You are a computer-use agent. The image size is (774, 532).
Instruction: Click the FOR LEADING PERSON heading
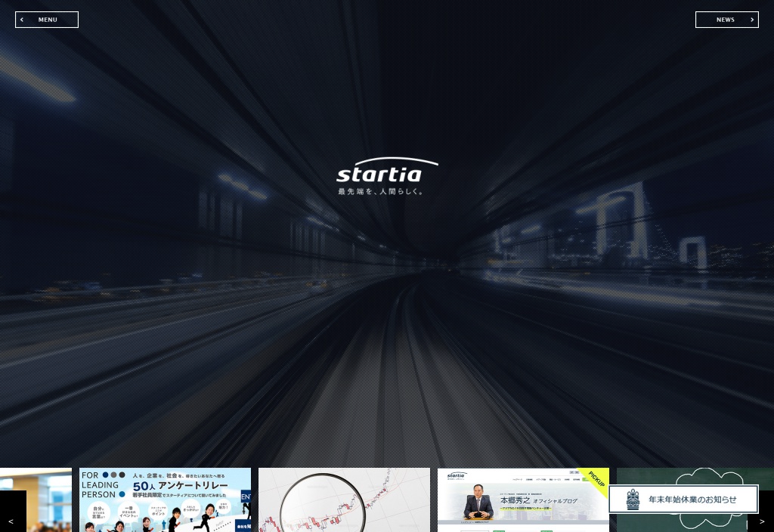click(x=101, y=485)
